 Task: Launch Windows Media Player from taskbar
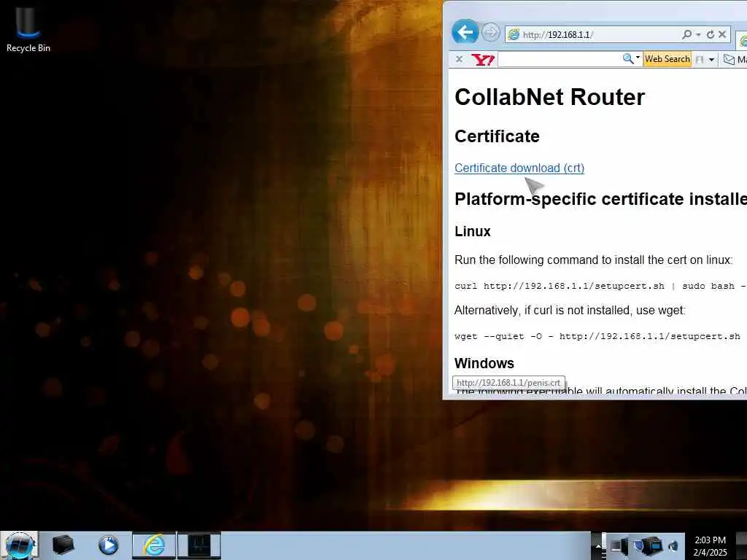coord(109,545)
